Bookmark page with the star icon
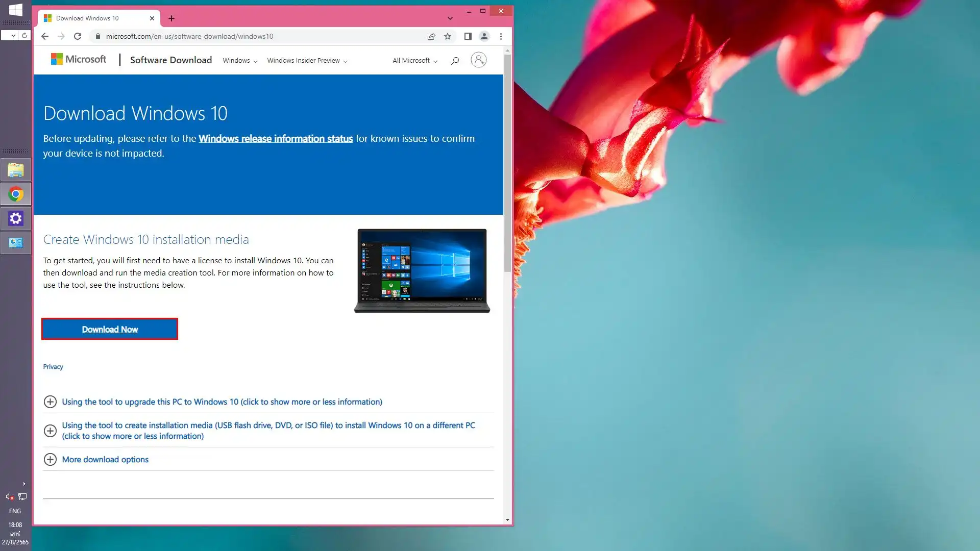This screenshot has width=980, height=551. [x=448, y=36]
